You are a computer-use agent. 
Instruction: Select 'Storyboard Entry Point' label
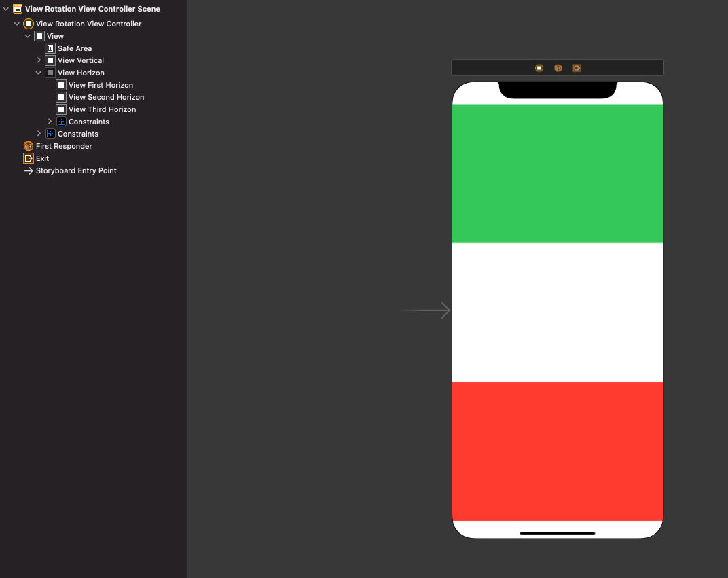pyautogui.click(x=76, y=170)
